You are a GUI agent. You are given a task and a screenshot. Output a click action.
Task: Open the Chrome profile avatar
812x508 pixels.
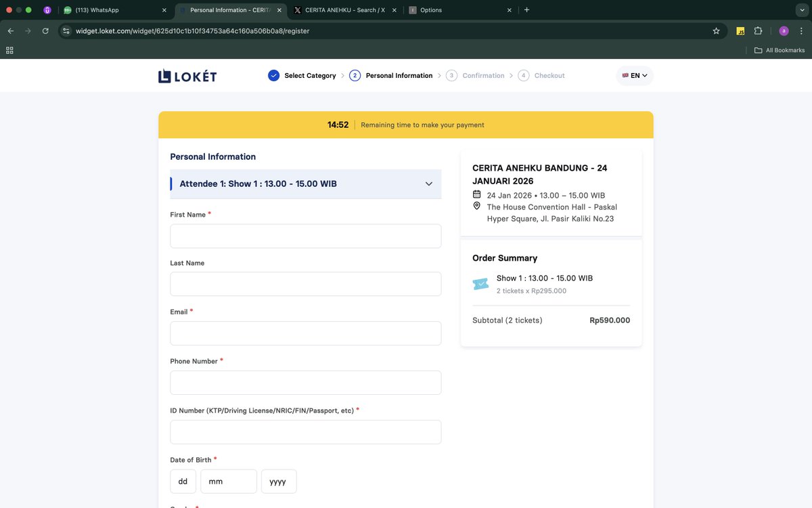[784, 30]
